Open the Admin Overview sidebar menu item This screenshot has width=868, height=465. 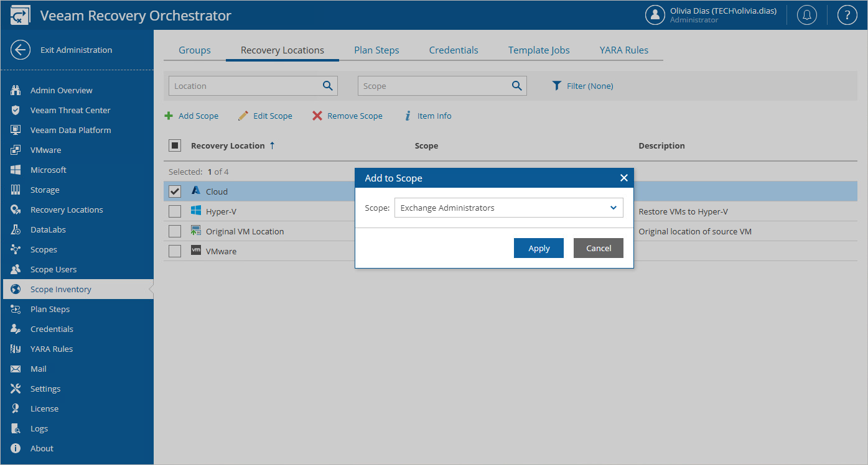(78, 90)
